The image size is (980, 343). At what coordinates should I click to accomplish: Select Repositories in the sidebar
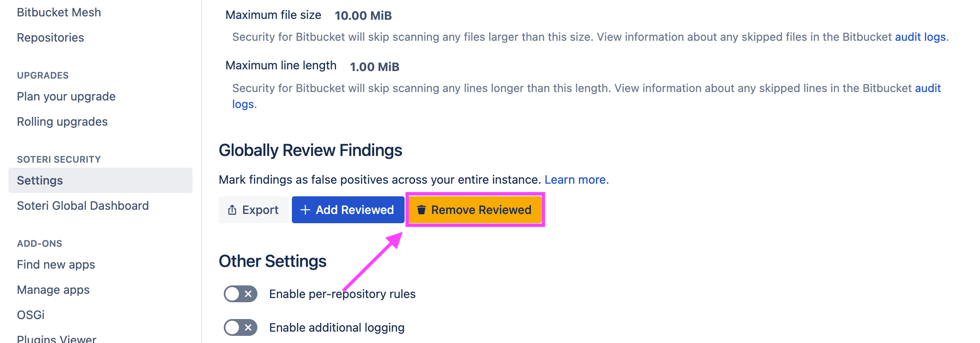tap(50, 37)
